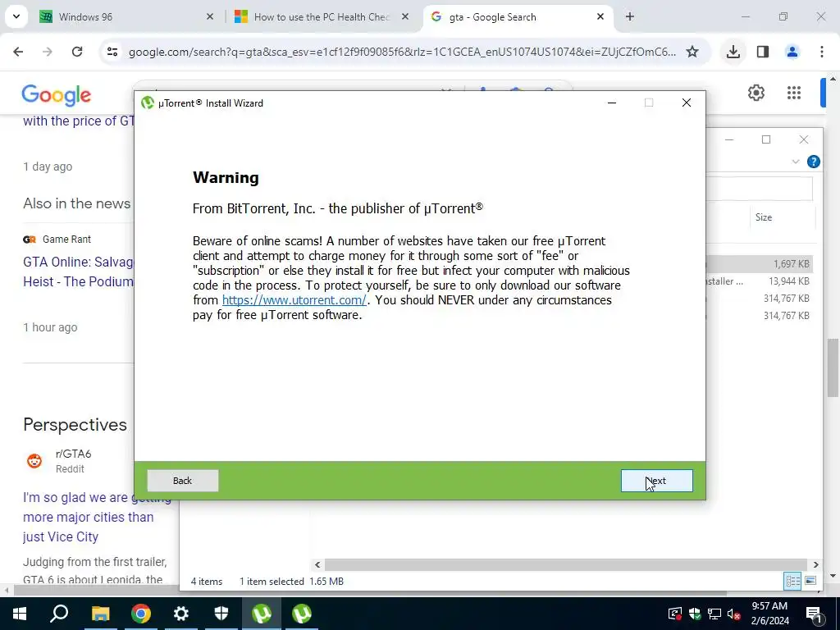Open Windows Security from the taskbar
The image size is (840, 630).
[221, 614]
